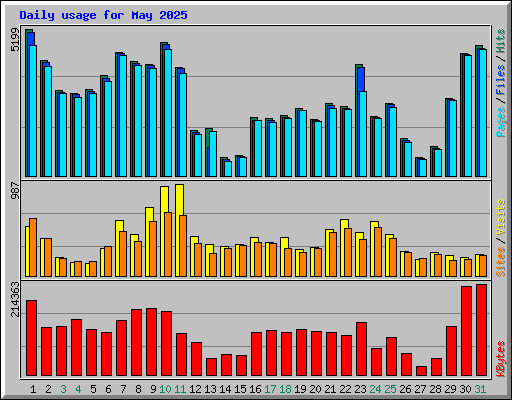Click the 5199 axis value
512x400 pixels.
pos(15,40)
